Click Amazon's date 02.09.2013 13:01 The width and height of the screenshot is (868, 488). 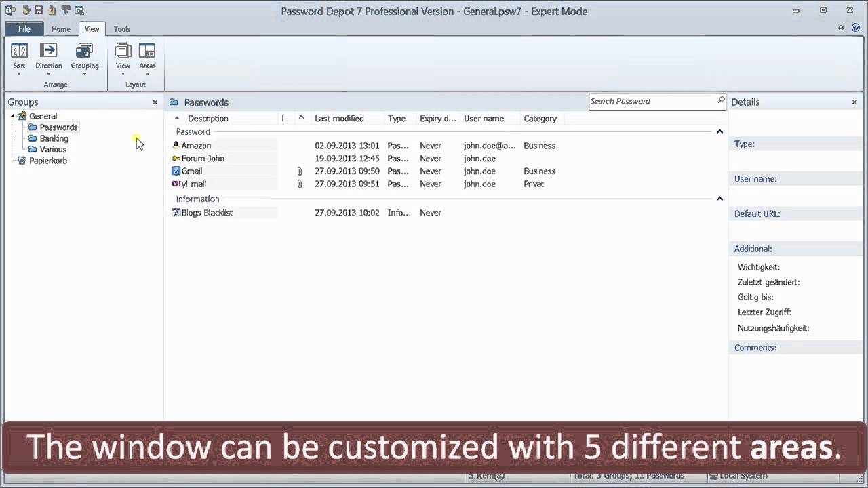coord(347,146)
